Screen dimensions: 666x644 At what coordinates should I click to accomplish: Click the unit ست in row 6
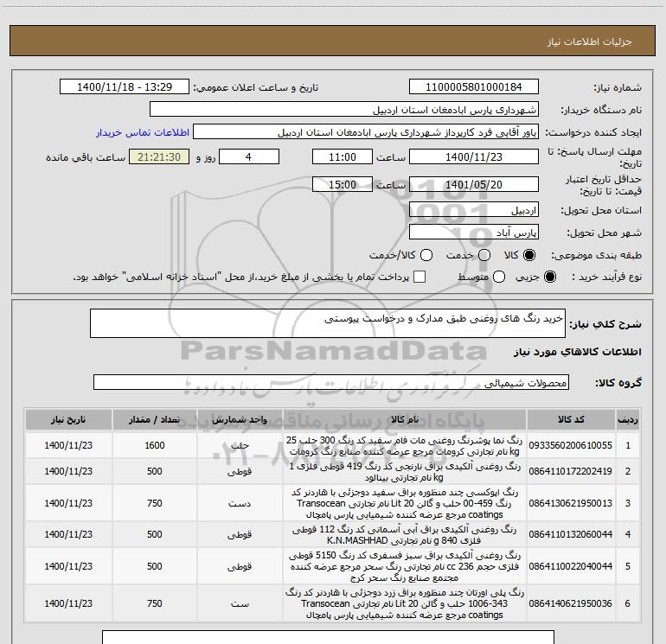[x=240, y=603]
